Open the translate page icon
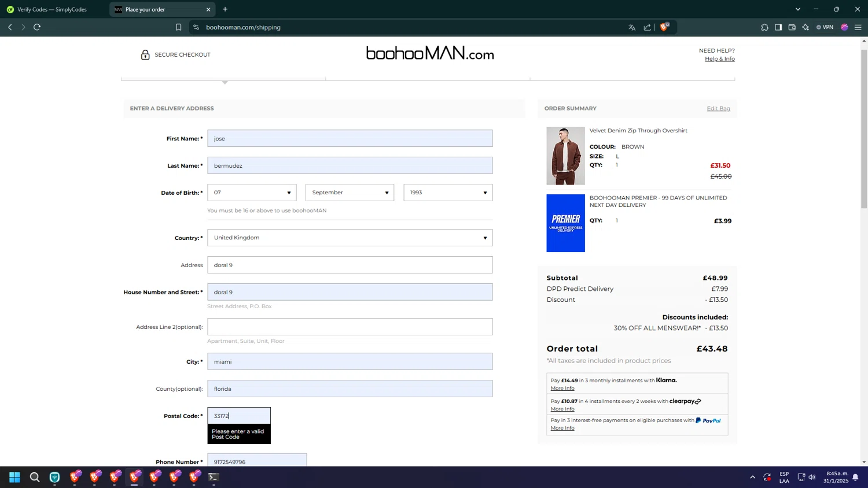The width and height of the screenshot is (868, 488). pos(632,27)
